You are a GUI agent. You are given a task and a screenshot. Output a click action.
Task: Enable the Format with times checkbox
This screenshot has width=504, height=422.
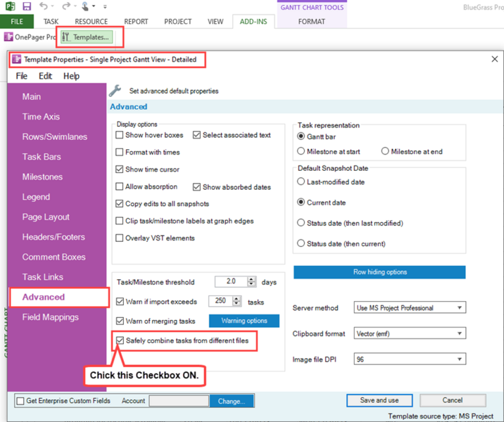pyautogui.click(x=119, y=152)
